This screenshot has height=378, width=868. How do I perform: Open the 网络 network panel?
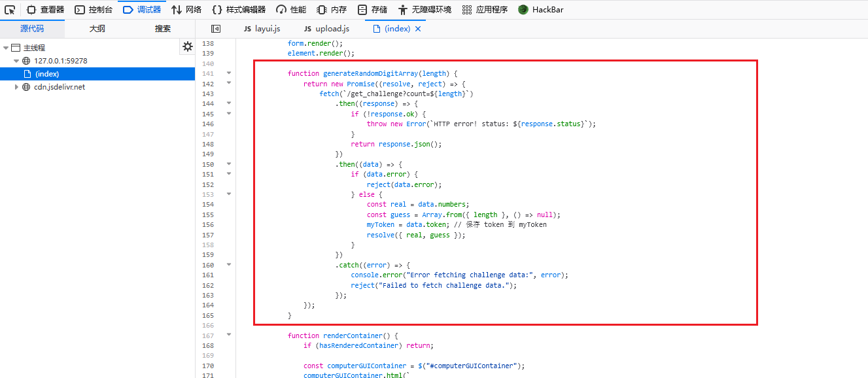tap(186, 10)
